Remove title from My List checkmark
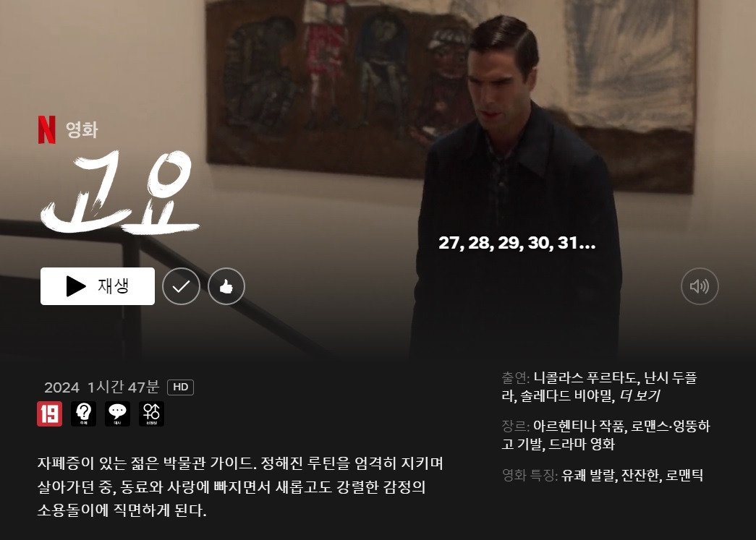Image resolution: width=756 pixels, height=540 pixels. click(x=182, y=286)
